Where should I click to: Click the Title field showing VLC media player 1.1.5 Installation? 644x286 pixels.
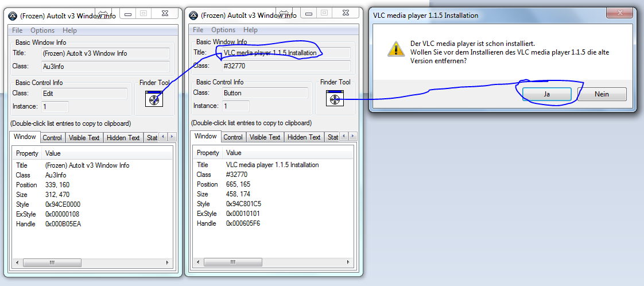(x=285, y=53)
